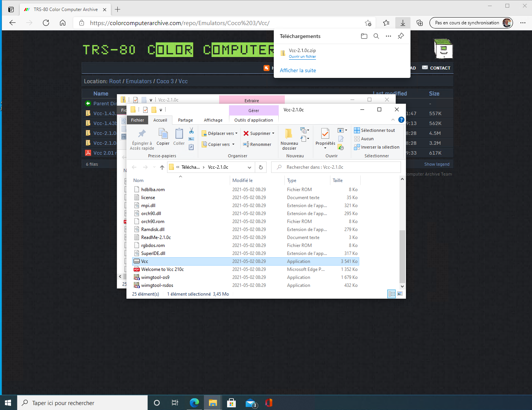The height and width of the screenshot is (410, 532).
Task: Click the Edge Downloads toolbar icon
Action: point(403,23)
